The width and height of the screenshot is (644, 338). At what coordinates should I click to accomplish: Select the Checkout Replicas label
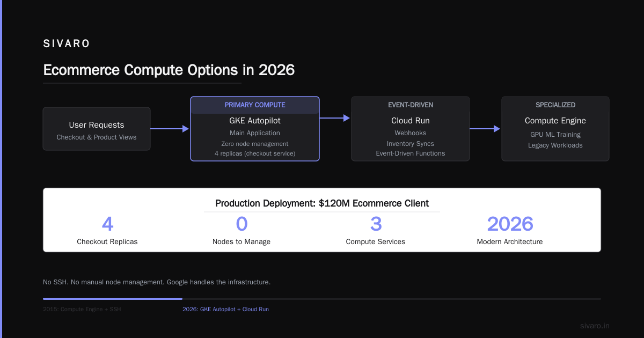[107, 242]
